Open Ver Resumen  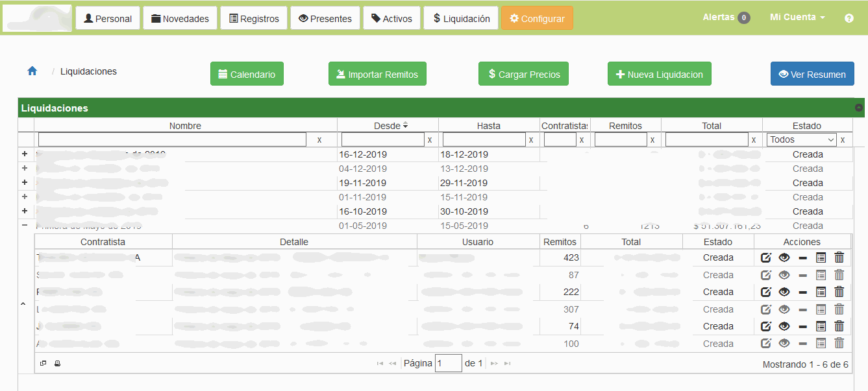point(812,74)
